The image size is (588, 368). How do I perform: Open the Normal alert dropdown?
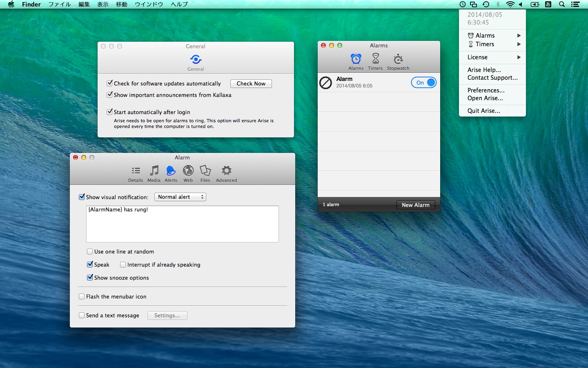180,197
